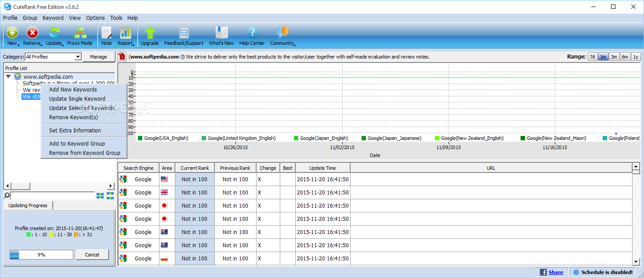Image resolution: width=644 pixels, height=278 pixels.
Task: Toggle the Google(Japan_Japanese) legend series
Action: [391, 138]
